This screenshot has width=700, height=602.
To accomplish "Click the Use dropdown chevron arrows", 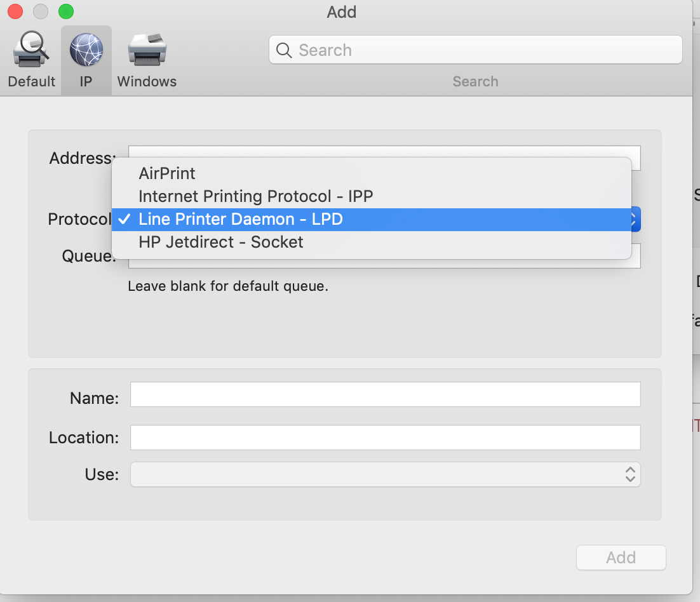I will point(630,474).
